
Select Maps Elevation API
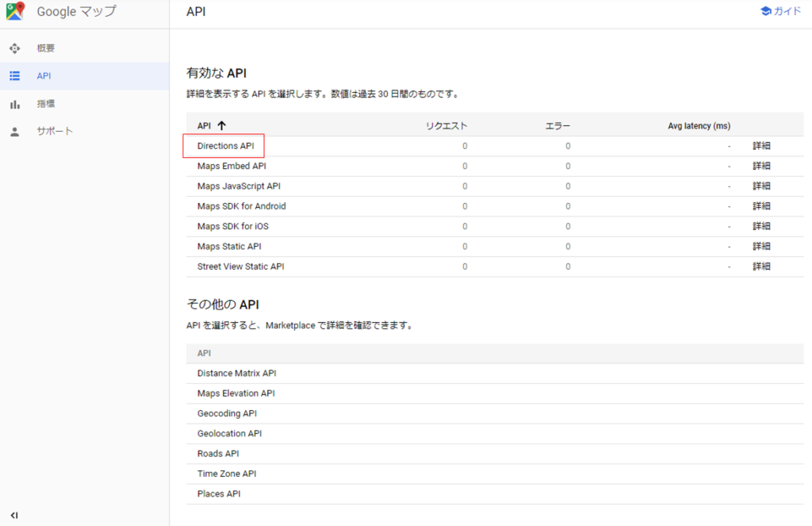pyautogui.click(x=236, y=394)
